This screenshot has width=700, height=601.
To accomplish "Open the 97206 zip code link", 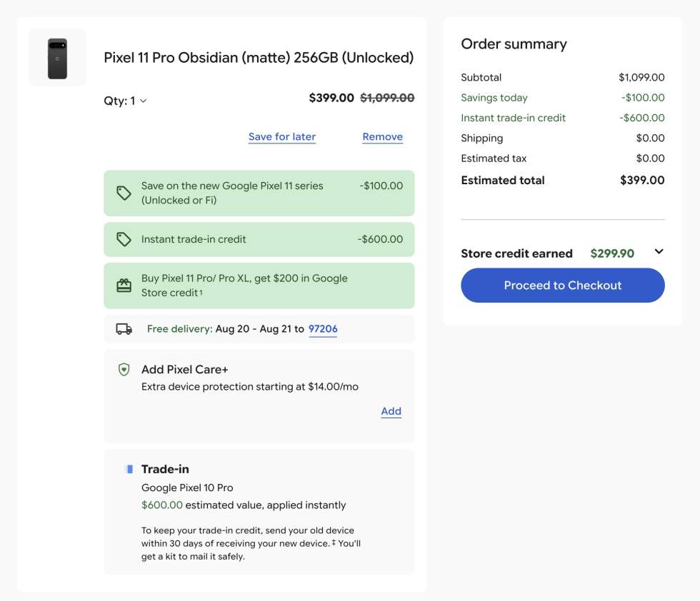I will [323, 329].
